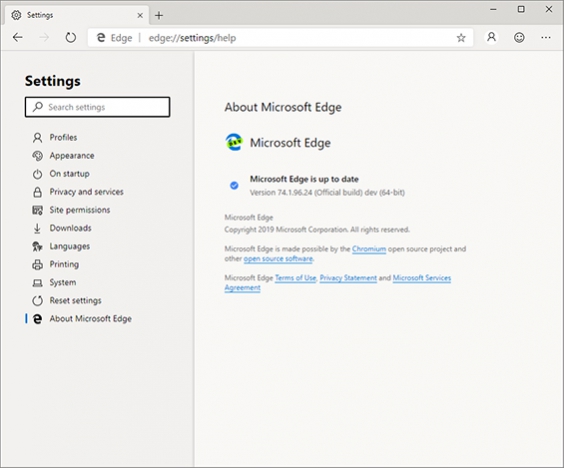Click the browser back arrow
Viewport: 564px width, 468px height.
coord(17,37)
